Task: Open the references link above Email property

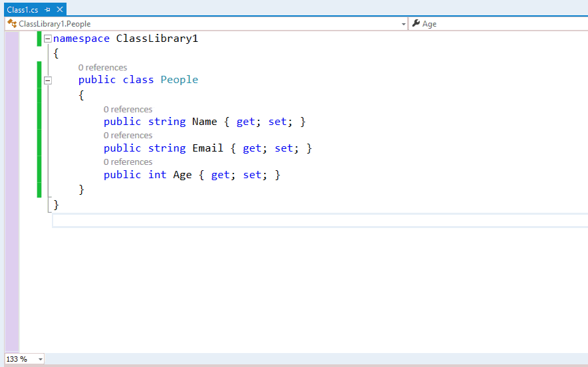Action: (x=128, y=136)
